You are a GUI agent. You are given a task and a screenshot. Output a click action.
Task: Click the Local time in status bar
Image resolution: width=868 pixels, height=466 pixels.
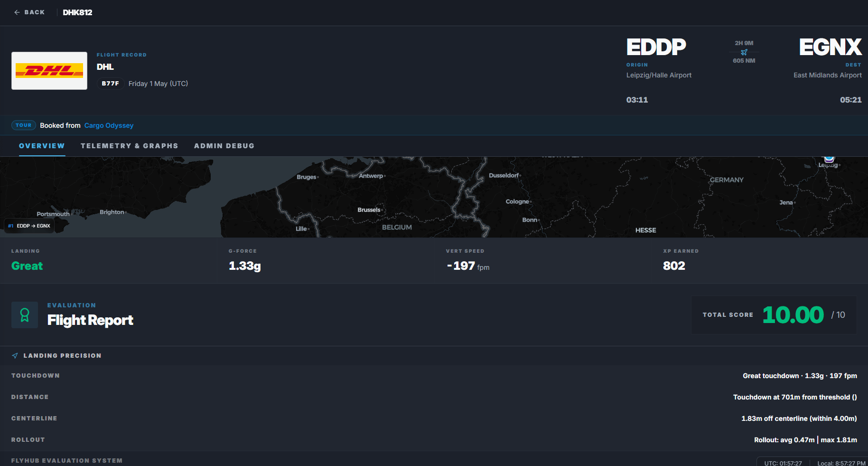tap(841, 463)
